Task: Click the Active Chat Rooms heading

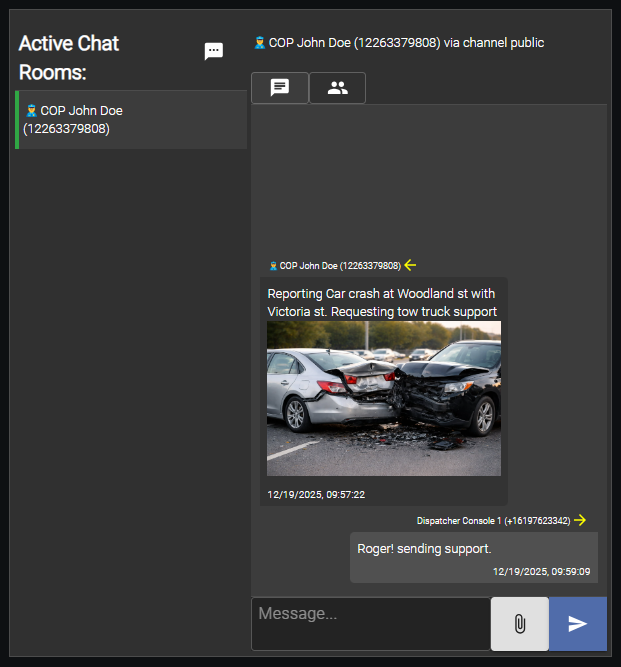Action: tap(69, 58)
